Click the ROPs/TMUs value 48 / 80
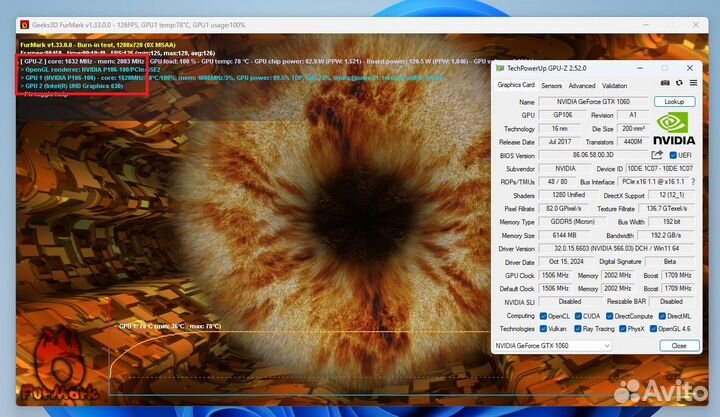This screenshot has height=417, width=720. click(x=557, y=182)
